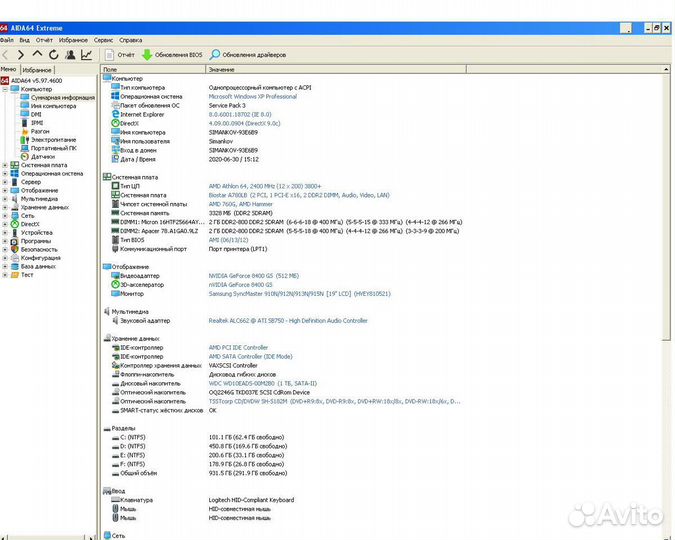Click the Forward navigation arrow

pos(21,55)
